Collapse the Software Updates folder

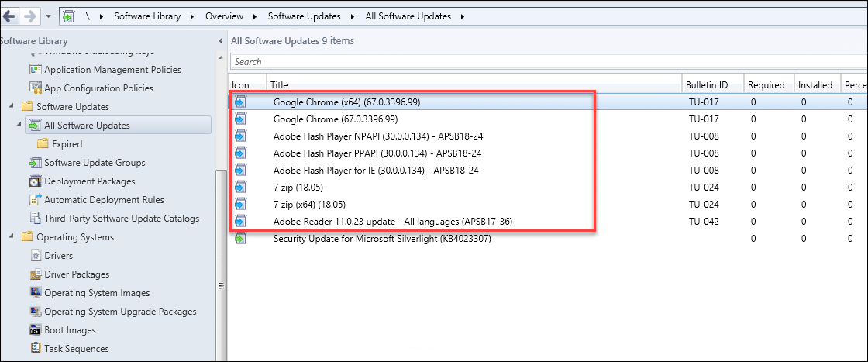click(12, 106)
